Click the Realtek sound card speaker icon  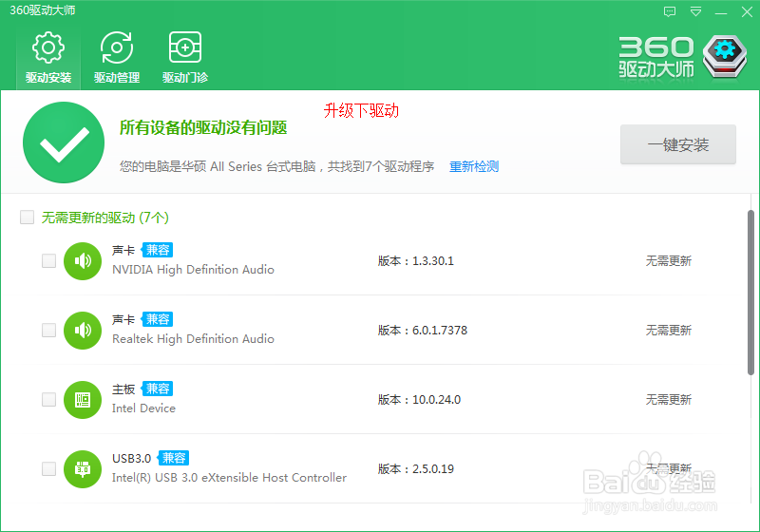(83, 331)
